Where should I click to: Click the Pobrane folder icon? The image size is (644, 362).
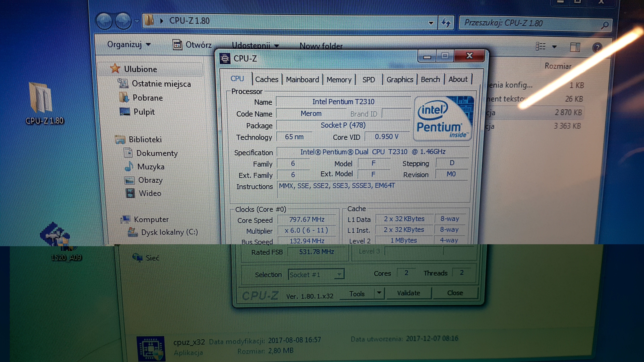click(x=124, y=97)
